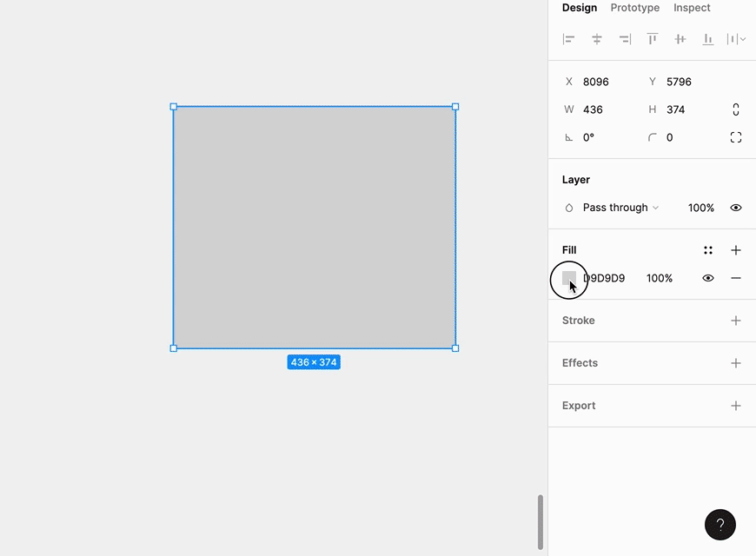756x556 pixels.
Task: Click the top-left resize handle
Action: point(174,107)
